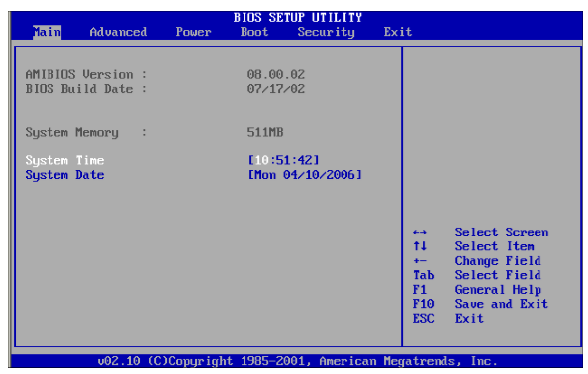The height and width of the screenshot is (374, 588).
Task: Click the Select Field help text
Action: pos(498,275)
